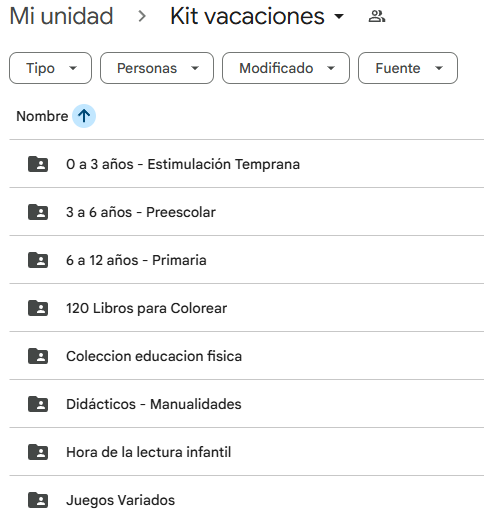Click the Nombre column header
484x523 pixels.
[x=42, y=116]
